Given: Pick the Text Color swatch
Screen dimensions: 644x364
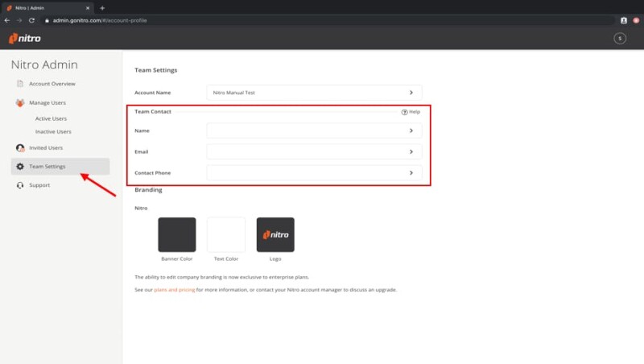Looking at the screenshot, I should click(226, 234).
